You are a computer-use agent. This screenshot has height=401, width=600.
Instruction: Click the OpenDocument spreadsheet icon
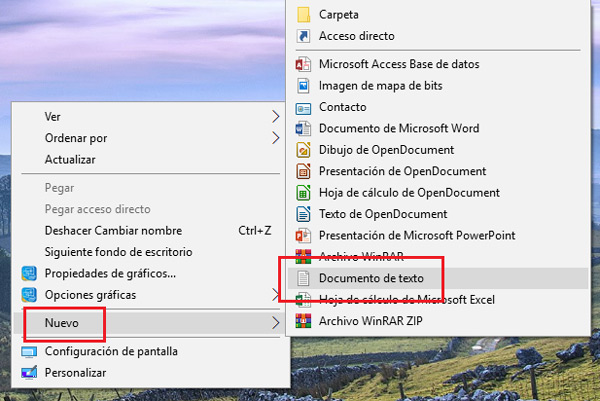(303, 192)
